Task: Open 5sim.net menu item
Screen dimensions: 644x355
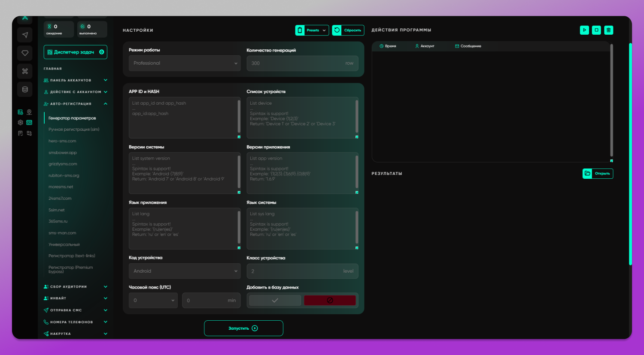Action: [x=57, y=210]
